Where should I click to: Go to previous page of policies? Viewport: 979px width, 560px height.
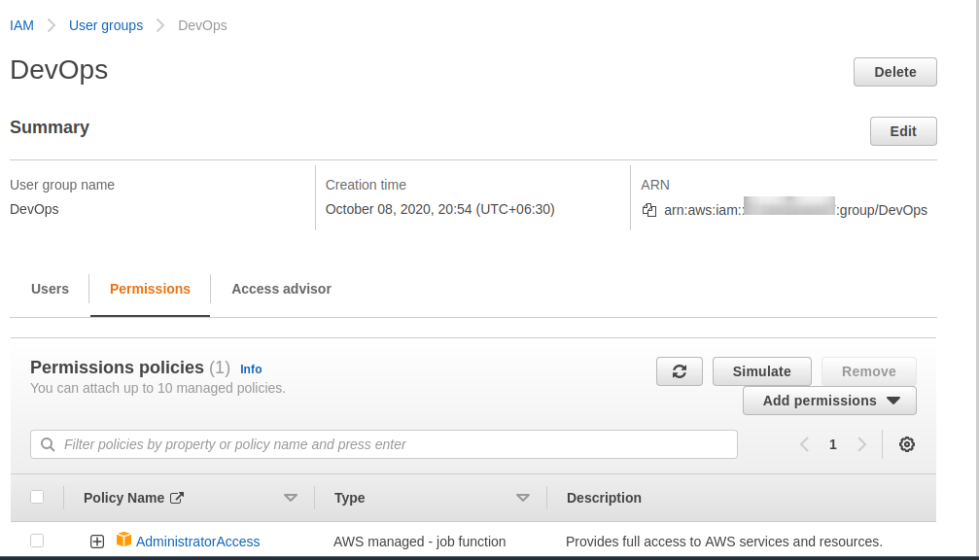[x=804, y=444]
